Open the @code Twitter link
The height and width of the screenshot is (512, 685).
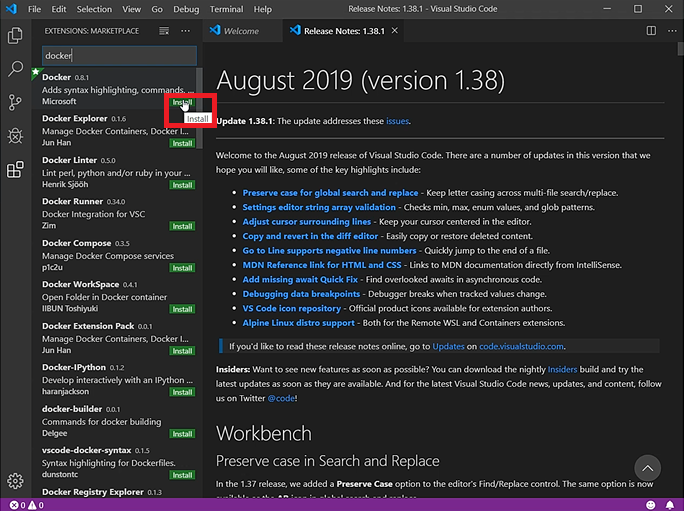coord(282,398)
